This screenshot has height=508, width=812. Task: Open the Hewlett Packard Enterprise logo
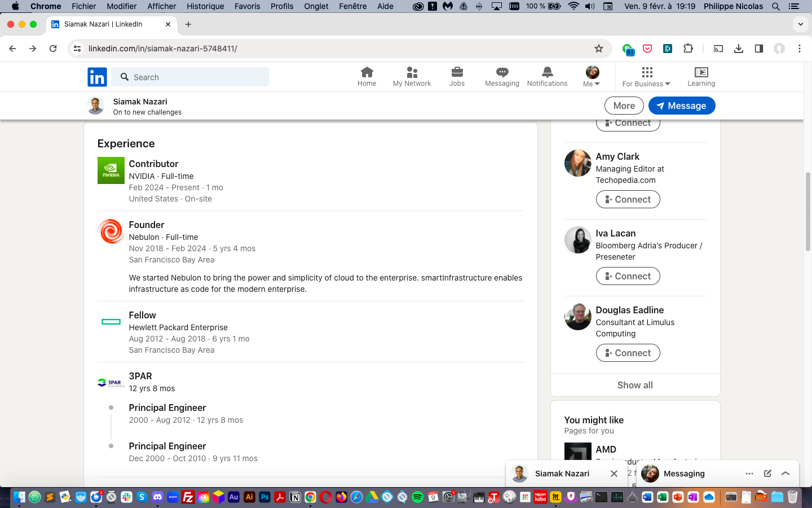click(111, 322)
